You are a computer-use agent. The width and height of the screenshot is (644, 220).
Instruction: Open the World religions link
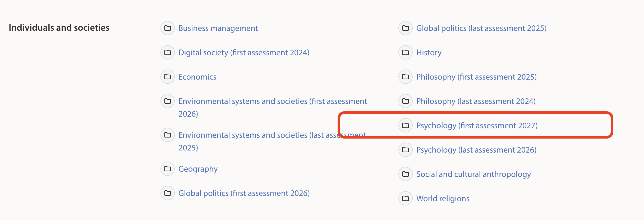tap(443, 199)
